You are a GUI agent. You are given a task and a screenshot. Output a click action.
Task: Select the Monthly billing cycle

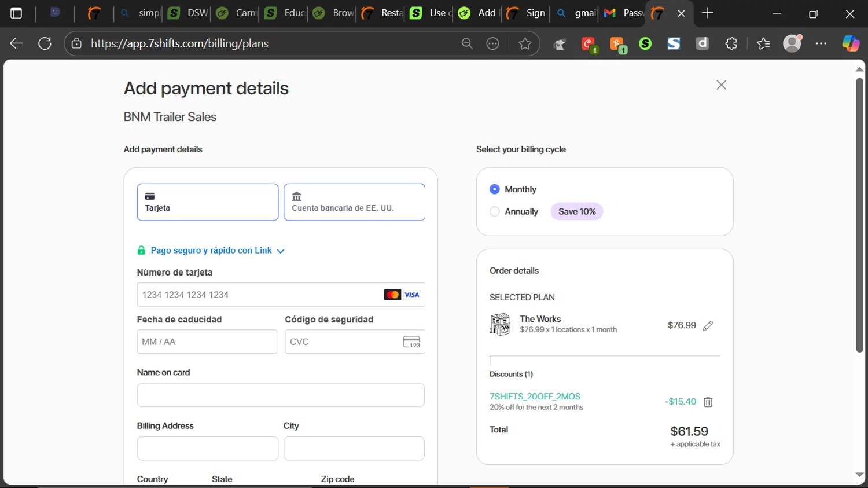point(495,189)
